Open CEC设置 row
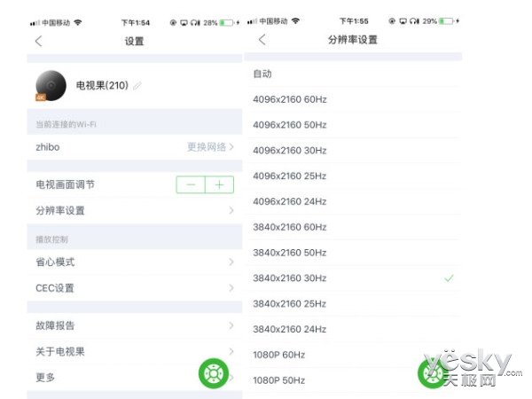532x399 pixels. point(135,288)
